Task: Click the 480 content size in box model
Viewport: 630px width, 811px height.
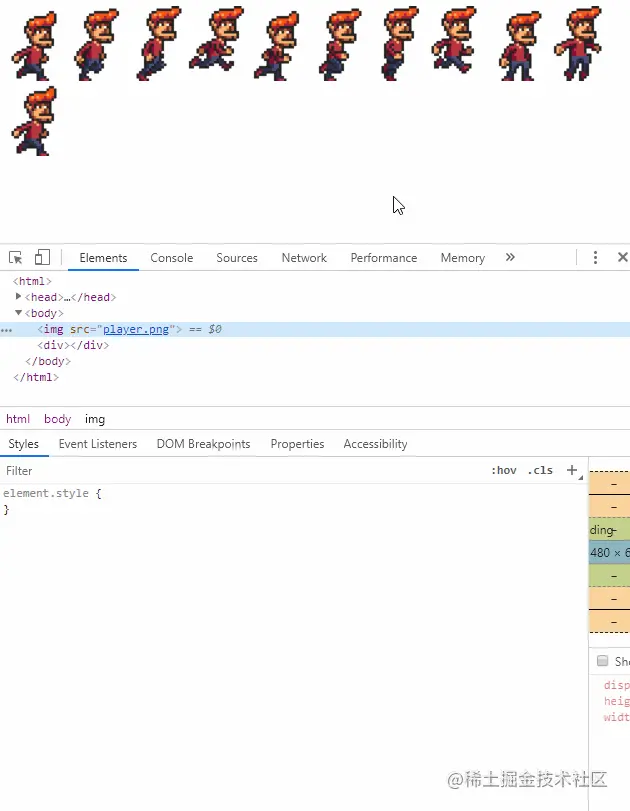Action: tap(600, 552)
